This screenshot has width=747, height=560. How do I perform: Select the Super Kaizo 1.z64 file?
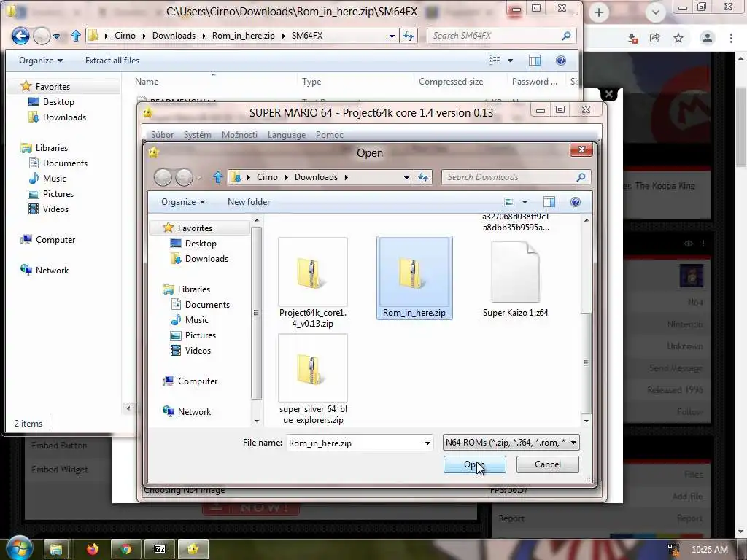coord(515,279)
